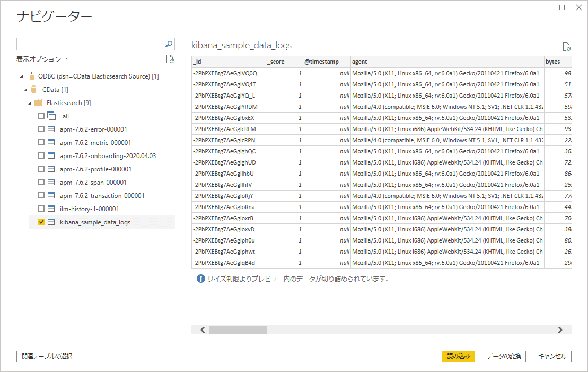Collapse the ODBC root tree node
Screen dimensions: 588x372
[21, 76]
